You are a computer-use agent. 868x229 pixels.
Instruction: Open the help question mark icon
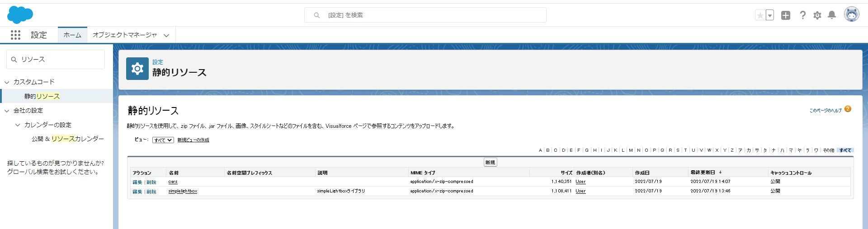(x=802, y=15)
